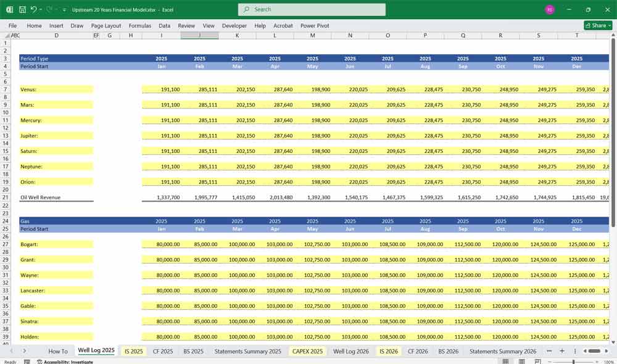
Task: Switch to the How To sheet
Action: pos(58,351)
